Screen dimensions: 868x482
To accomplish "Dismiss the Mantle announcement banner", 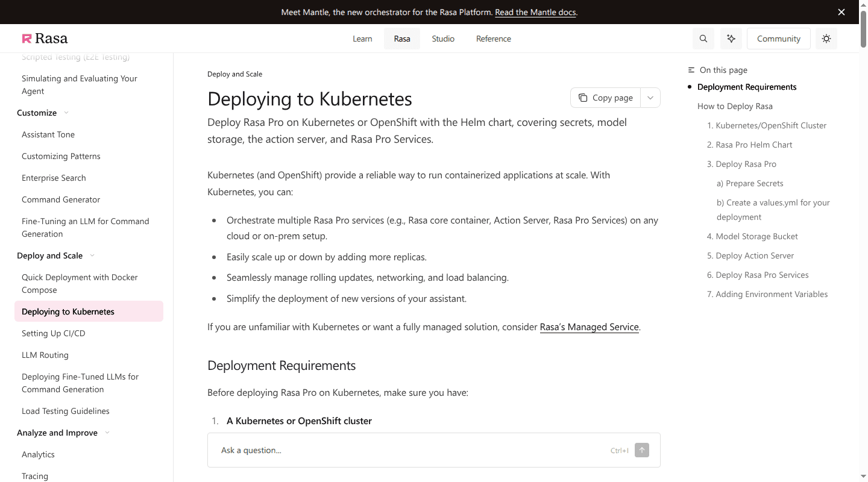I will [x=841, y=12].
